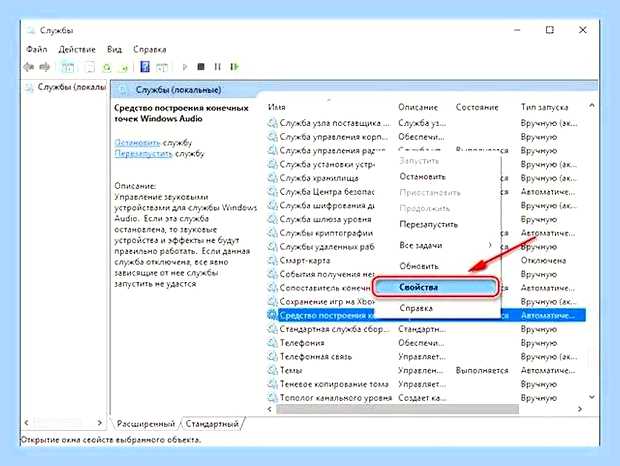
Task: Open the Вид menu
Action: 114,49
